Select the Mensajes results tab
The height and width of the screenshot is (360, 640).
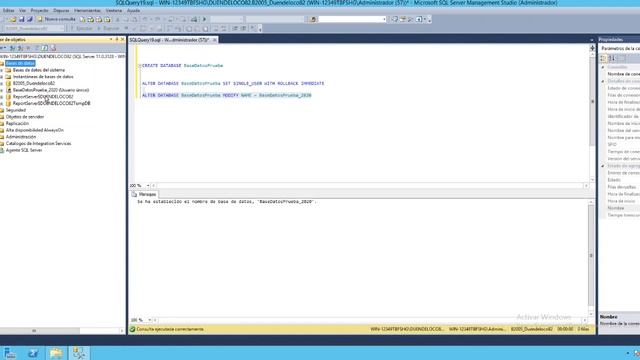pyautogui.click(x=144, y=194)
